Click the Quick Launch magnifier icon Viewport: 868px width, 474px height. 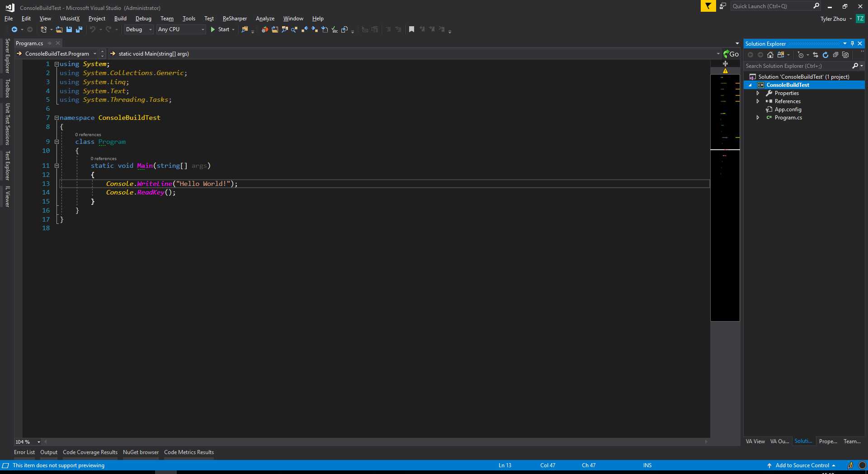tap(816, 6)
